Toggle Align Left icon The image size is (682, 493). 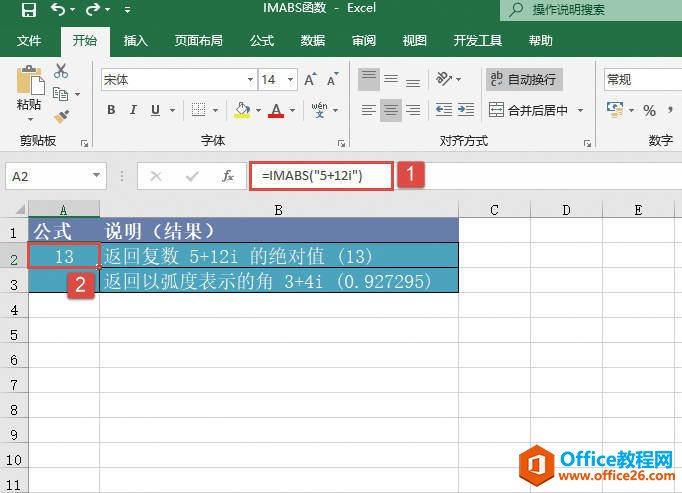tap(368, 110)
